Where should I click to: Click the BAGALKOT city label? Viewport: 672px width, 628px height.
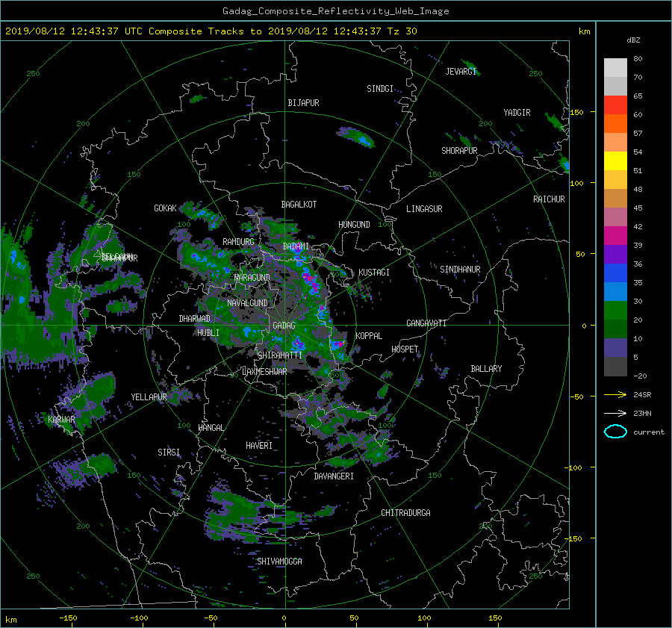[299, 205]
